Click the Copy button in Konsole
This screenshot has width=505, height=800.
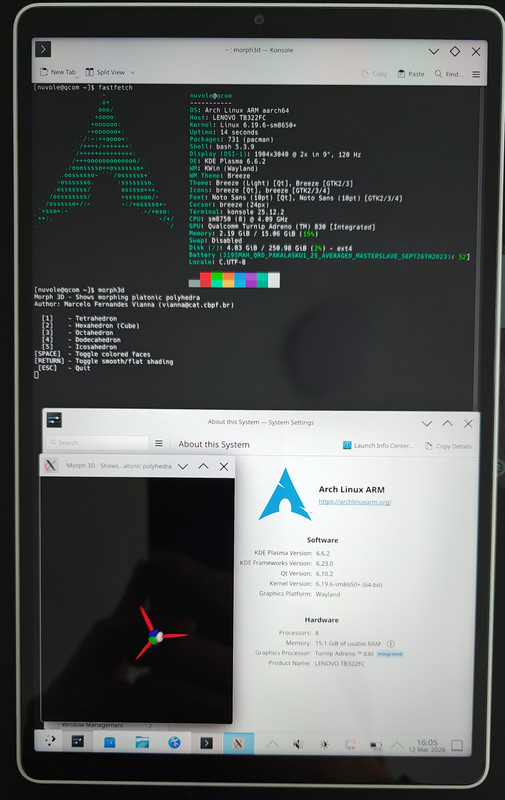click(374, 74)
